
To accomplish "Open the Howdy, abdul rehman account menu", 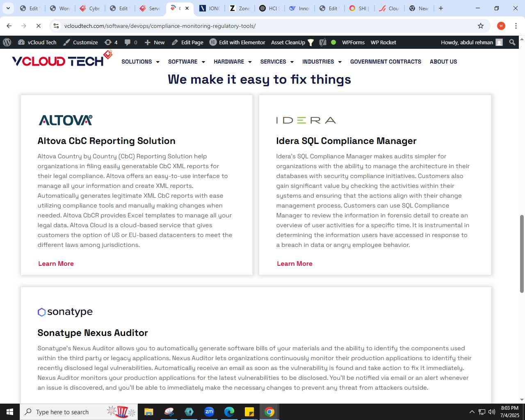I will (x=472, y=42).
